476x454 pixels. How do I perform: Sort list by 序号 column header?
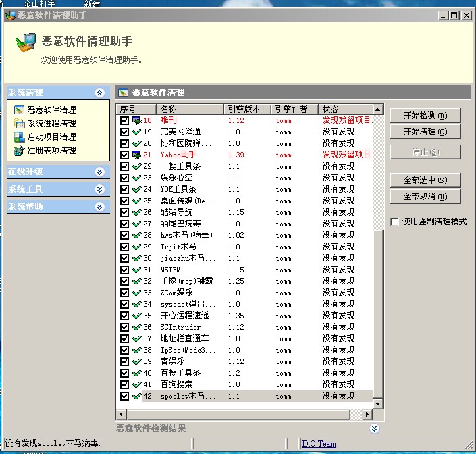[136, 109]
